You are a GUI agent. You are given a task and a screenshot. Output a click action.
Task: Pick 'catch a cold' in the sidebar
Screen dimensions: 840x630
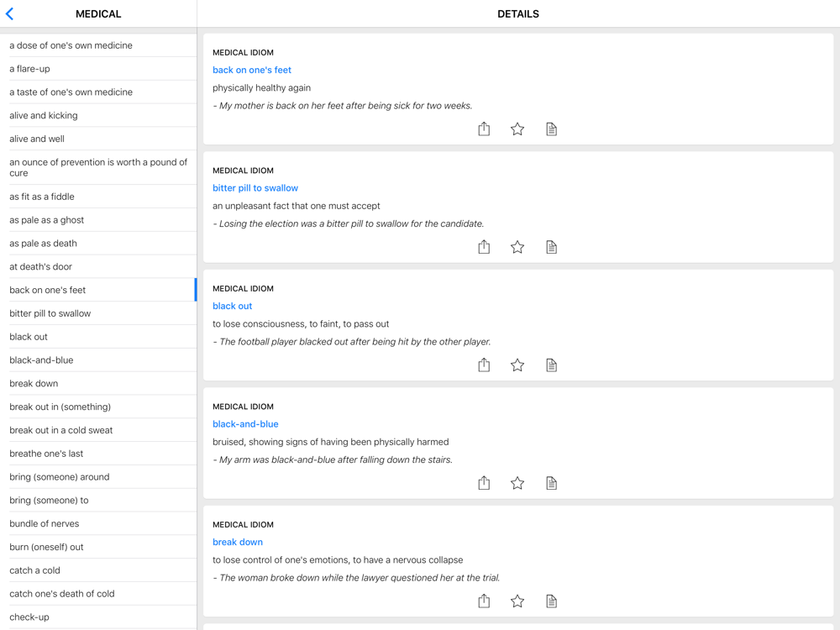[98, 570]
